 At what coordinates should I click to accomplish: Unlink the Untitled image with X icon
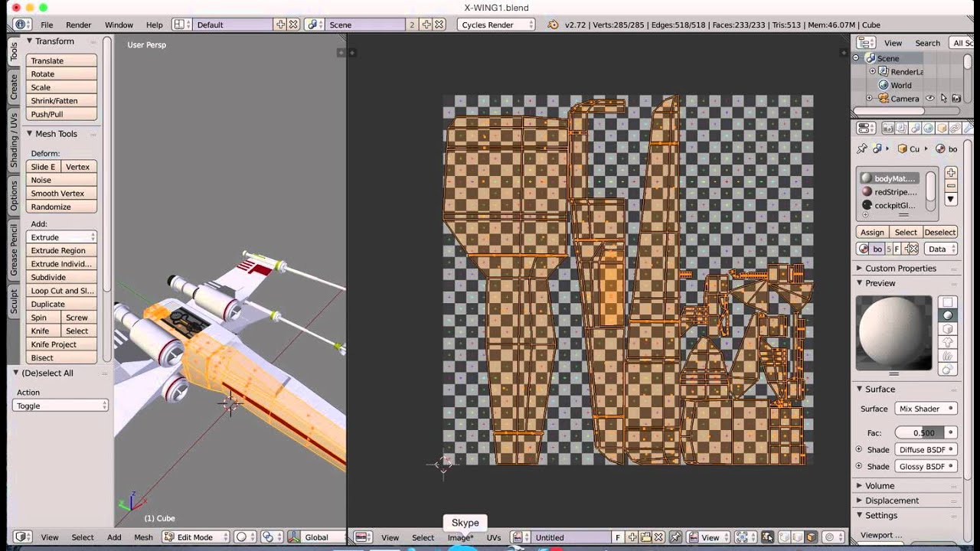[x=658, y=537]
